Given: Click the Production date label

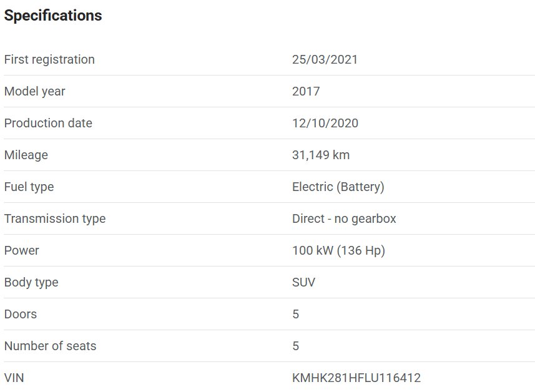Looking at the screenshot, I should coord(48,123).
